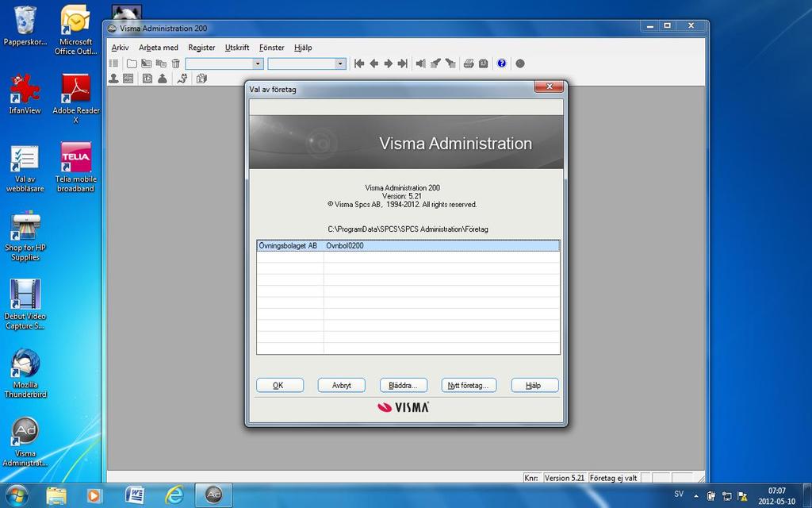Open the Utskrift menu
The image size is (812, 508).
tap(237, 47)
